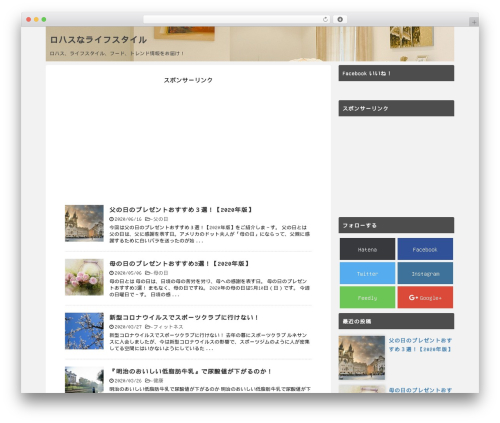
Task: Click the browser reload icon
Action: click(x=325, y=19)
